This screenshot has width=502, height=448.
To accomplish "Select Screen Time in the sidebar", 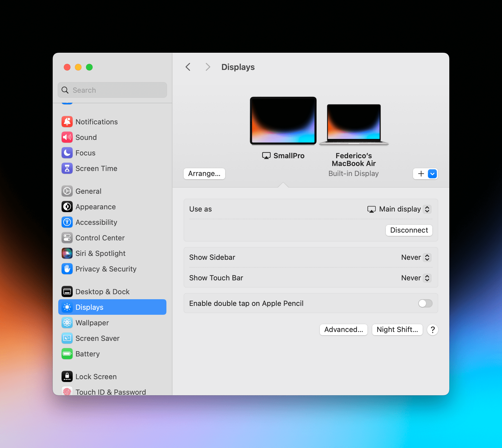I will (112, 168).
